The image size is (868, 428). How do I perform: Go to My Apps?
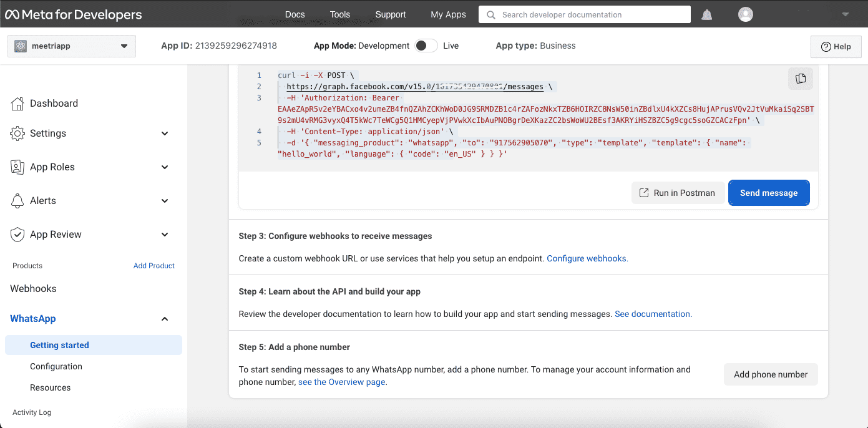(448, 14)
